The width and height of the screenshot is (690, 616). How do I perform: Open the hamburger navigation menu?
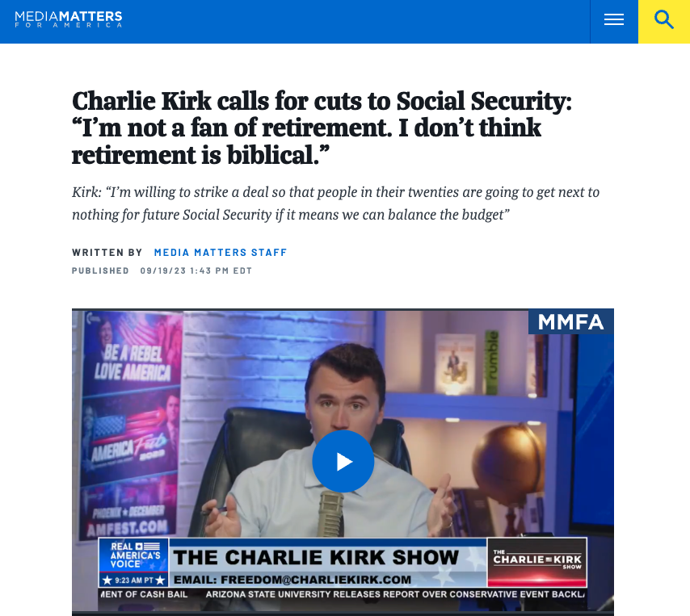(x=614, y=20)
